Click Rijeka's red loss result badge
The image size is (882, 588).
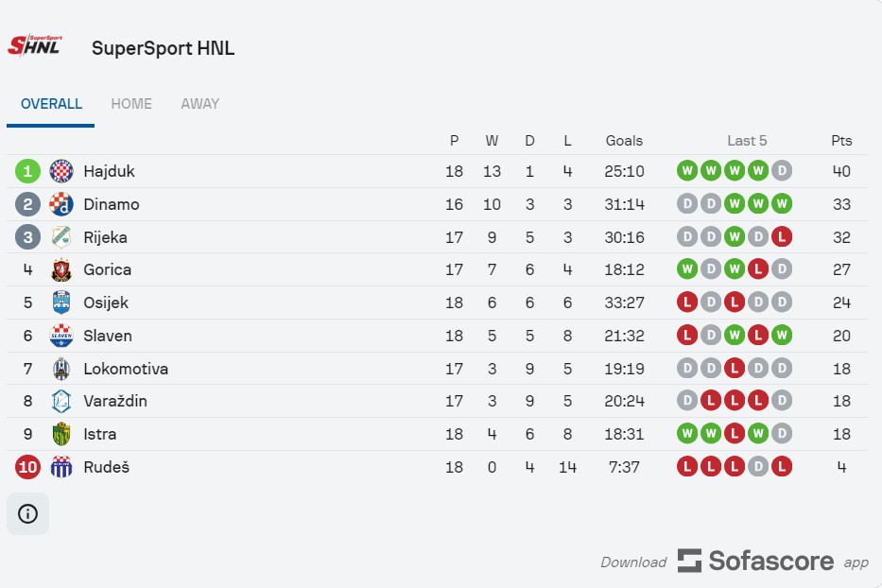(x=782, y=237)
